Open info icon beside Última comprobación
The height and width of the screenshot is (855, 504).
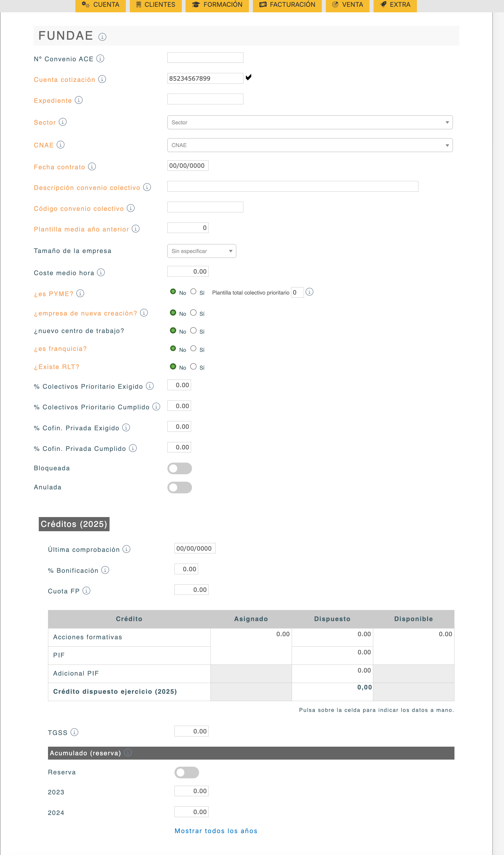click(126, 549)
